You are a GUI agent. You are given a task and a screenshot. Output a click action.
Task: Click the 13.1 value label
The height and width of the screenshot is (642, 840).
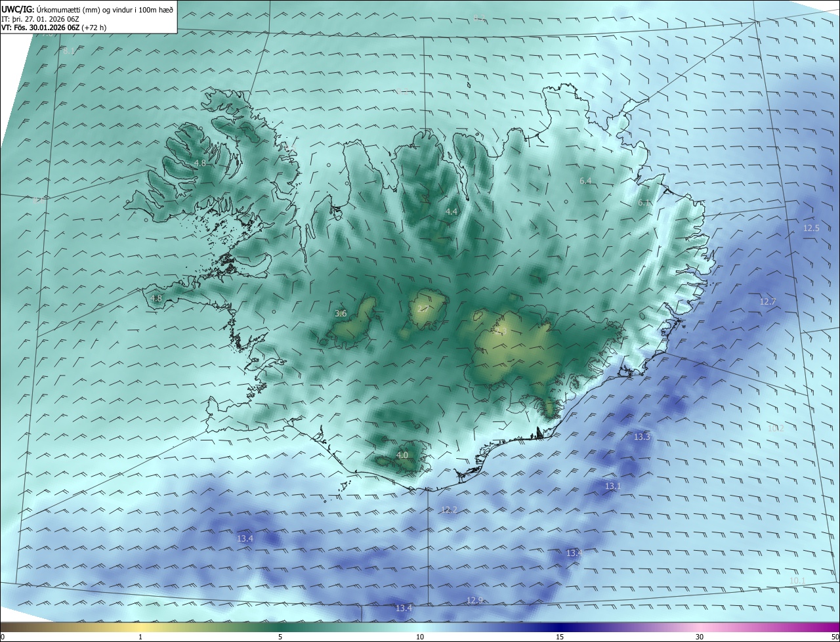tap(613, 486)
